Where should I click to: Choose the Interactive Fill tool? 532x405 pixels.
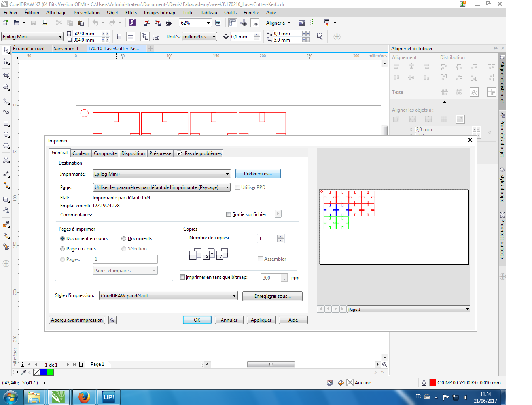6,236
